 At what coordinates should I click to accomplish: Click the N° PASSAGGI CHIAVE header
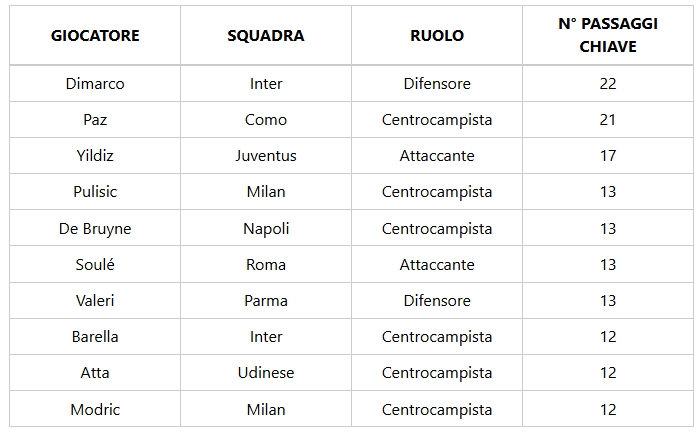(607, 36)
